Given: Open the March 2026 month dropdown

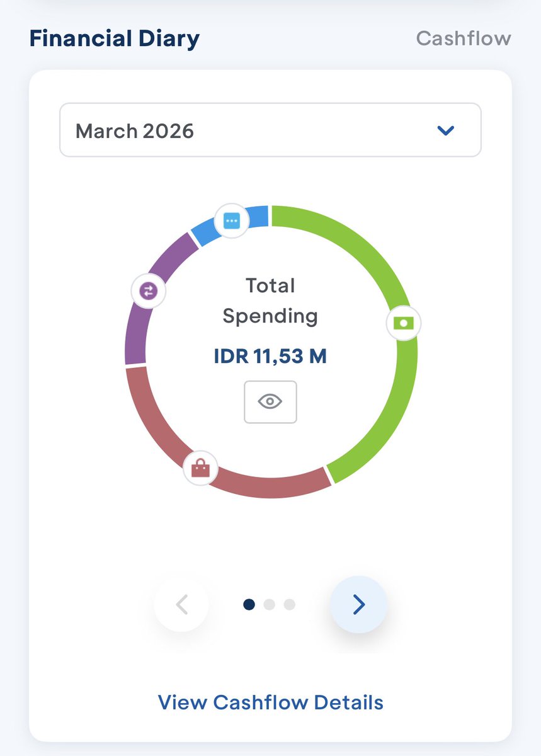Looking at the screenshot, I should [270, 130].
